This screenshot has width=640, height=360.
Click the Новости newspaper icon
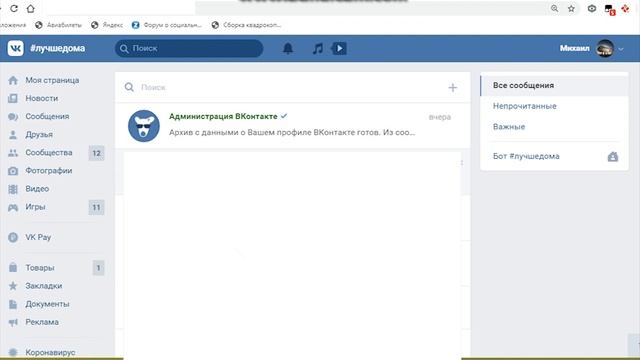pyautogui.click(x=13, y=98)
